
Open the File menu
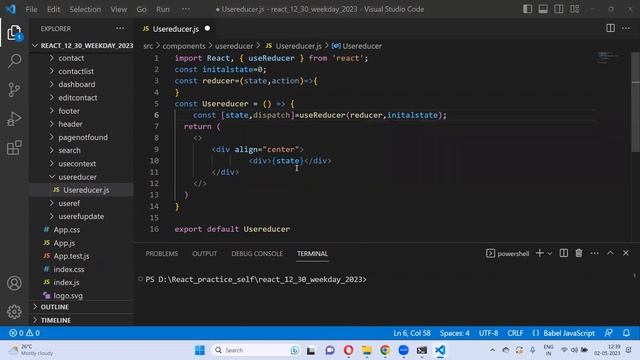31,9
